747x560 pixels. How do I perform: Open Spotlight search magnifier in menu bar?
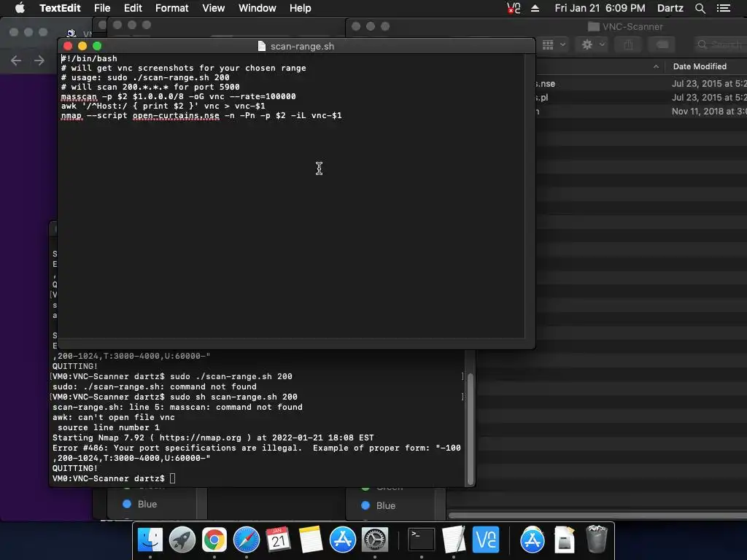tap(700, 8)
